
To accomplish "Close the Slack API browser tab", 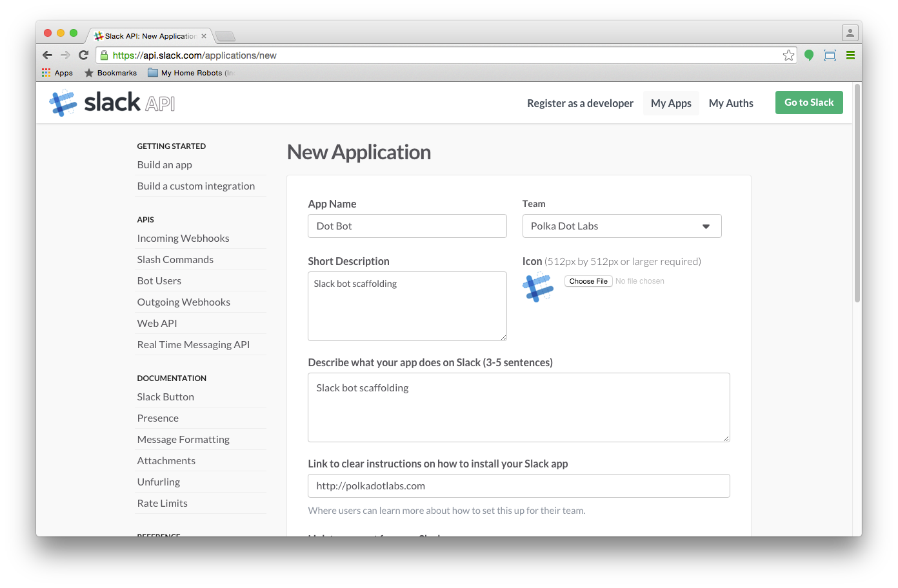I will click(x=204, y=36).
